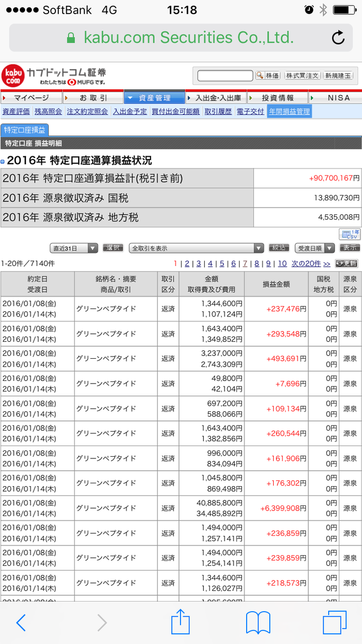Click the 選択 button
Viewport: 362px width, 644px height.
tap(113, 248)
